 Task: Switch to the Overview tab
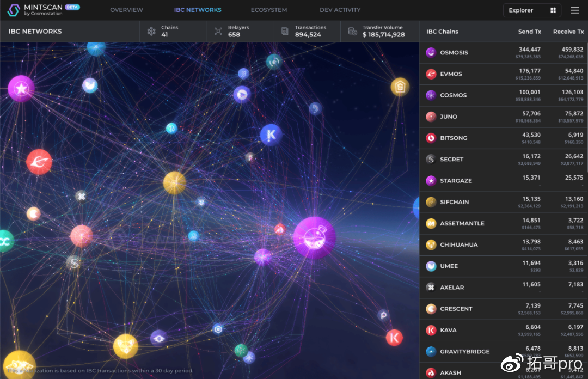126,10
